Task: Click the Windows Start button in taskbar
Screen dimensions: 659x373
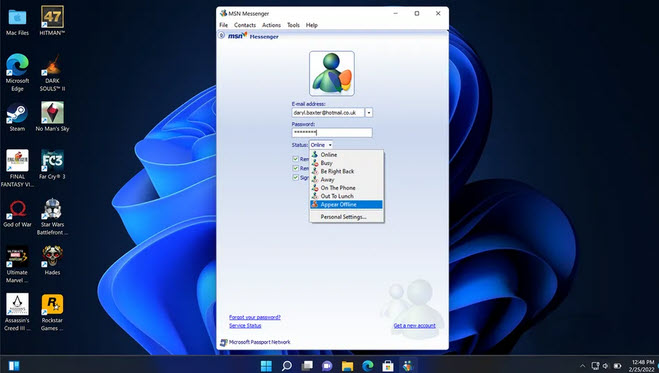Action: tap(266, 366)
